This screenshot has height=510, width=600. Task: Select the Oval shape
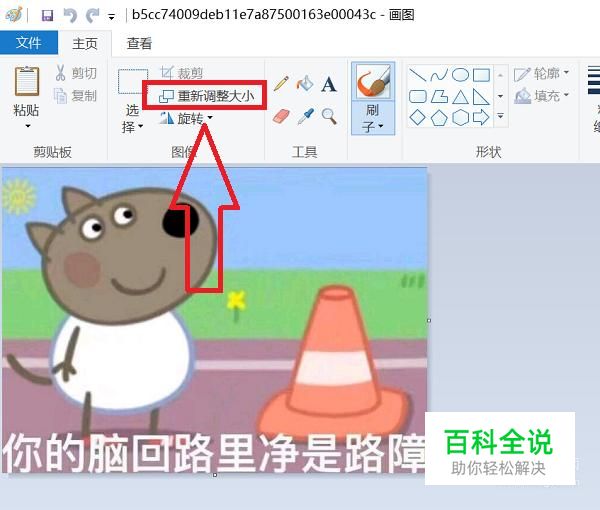[460, 75]
